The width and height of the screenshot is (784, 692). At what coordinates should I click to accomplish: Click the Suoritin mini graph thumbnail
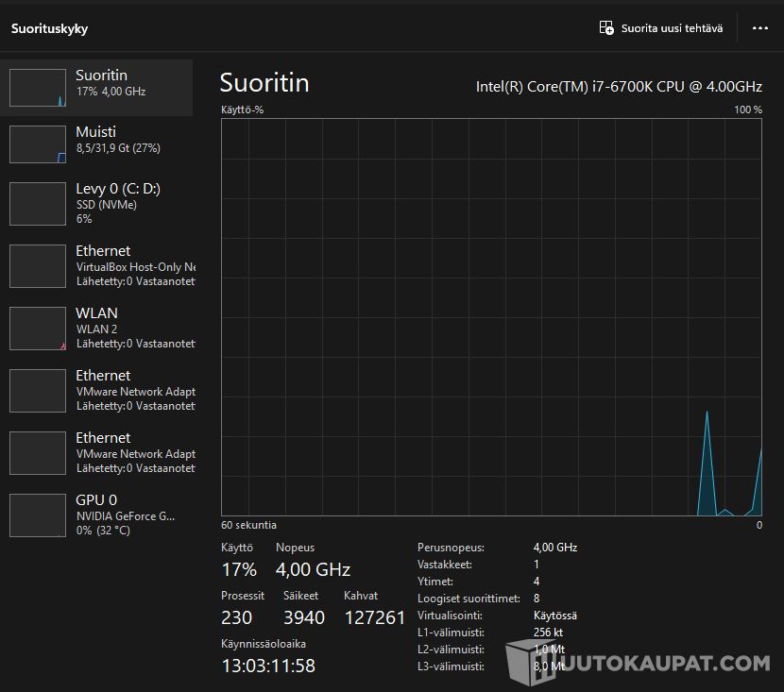click(x=38, y=87)
